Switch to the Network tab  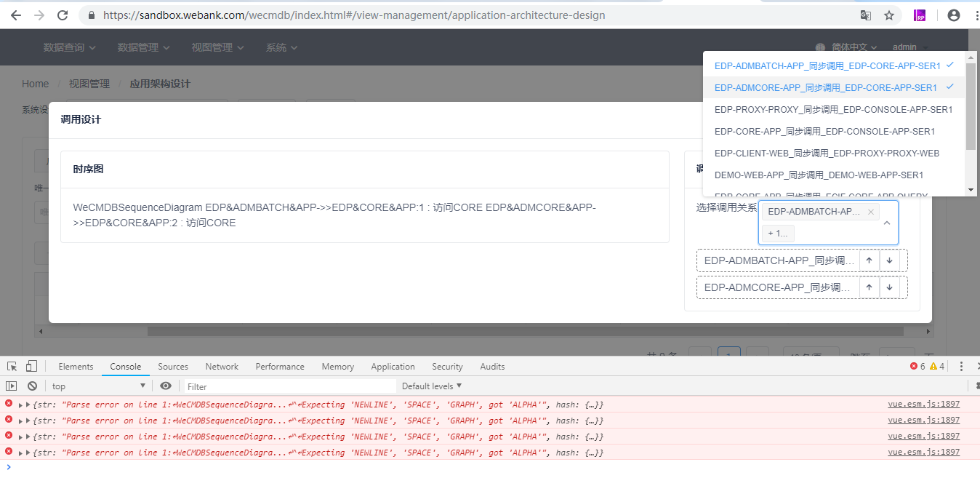coord(221,366)
